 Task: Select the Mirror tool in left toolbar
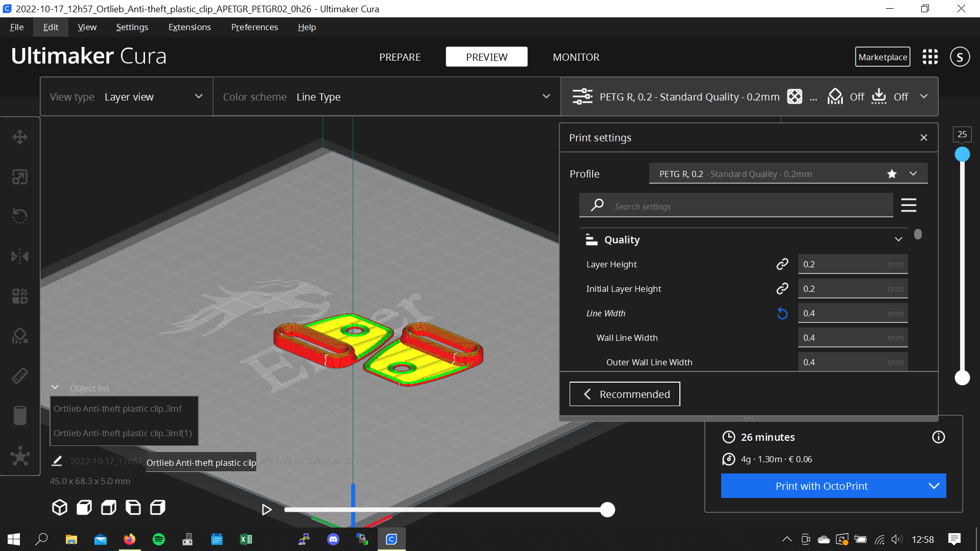point(20,256)
